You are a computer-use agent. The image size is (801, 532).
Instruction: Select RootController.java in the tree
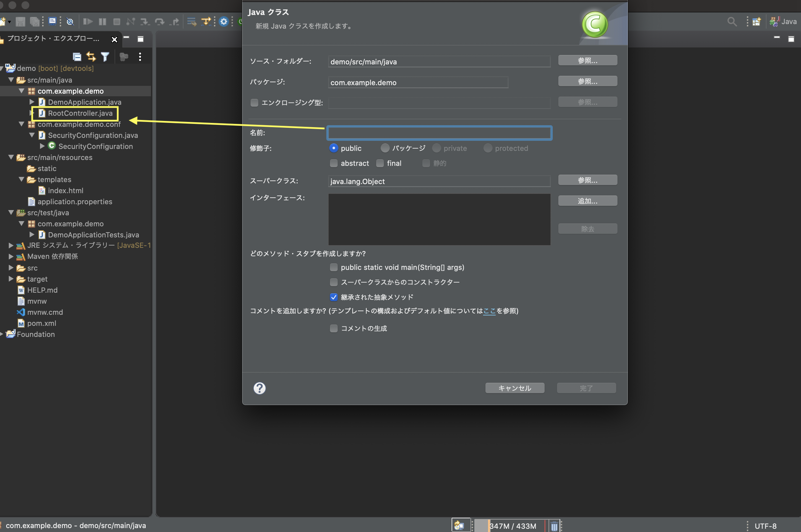click(x=75, y=113)
